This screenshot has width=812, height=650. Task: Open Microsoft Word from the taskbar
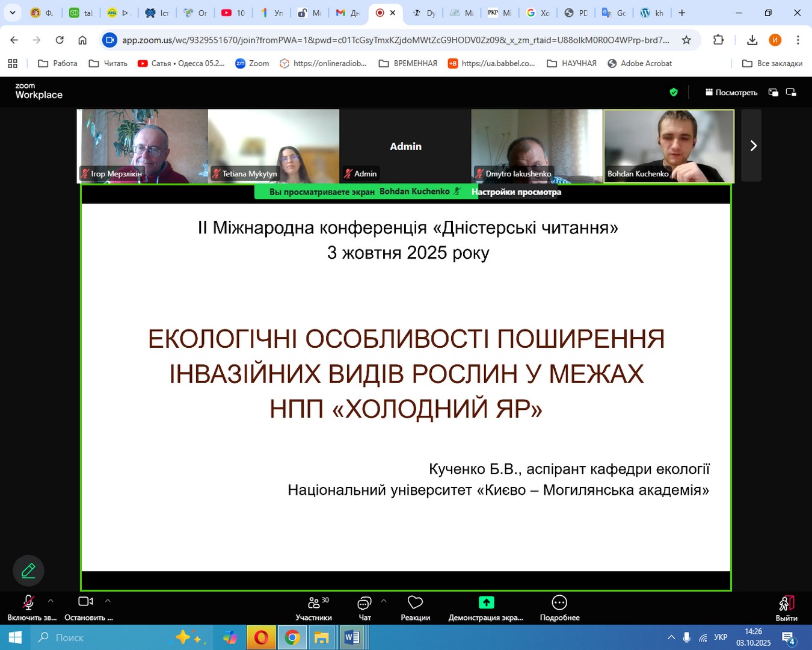[x=352, y=637]
